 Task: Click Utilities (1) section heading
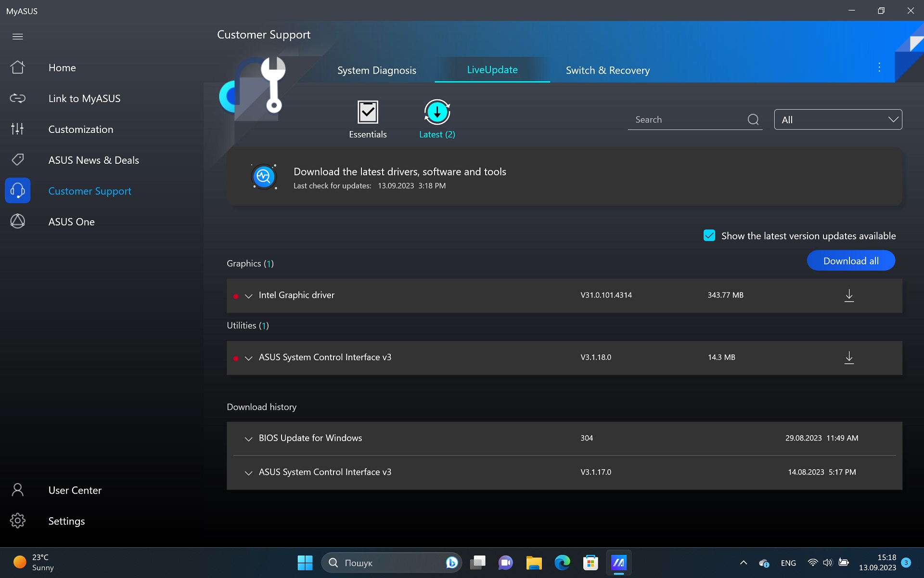point(247,326)
